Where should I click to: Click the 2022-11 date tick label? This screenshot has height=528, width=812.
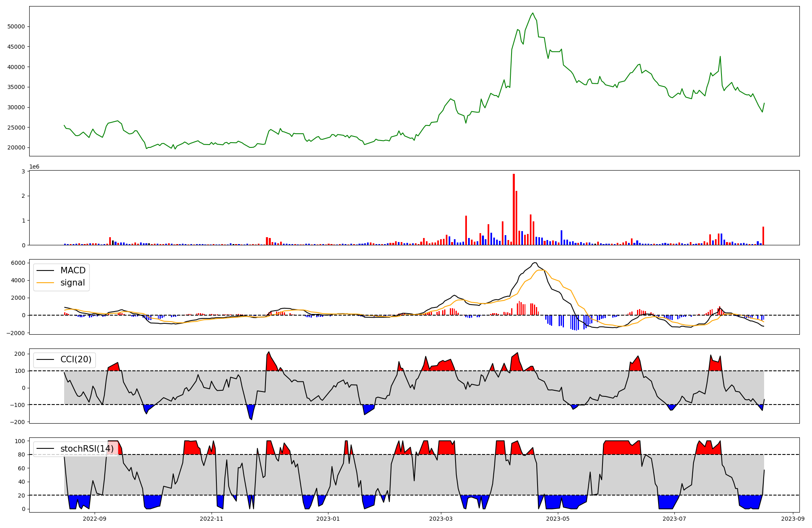(212, 519)
